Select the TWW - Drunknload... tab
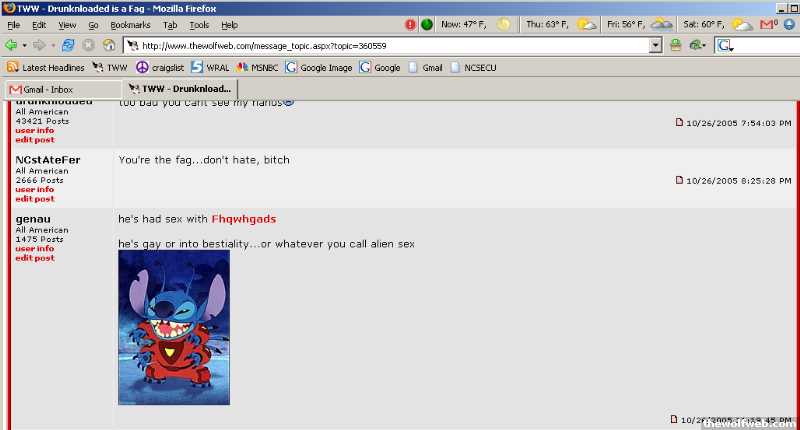This screenshot has height=430, width=800. [180, 89]
